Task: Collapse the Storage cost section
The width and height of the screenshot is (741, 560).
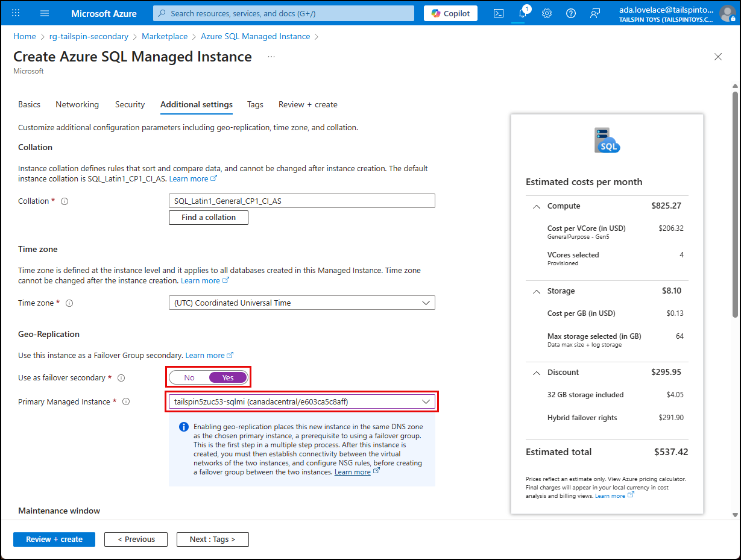Action: [536, 291]
